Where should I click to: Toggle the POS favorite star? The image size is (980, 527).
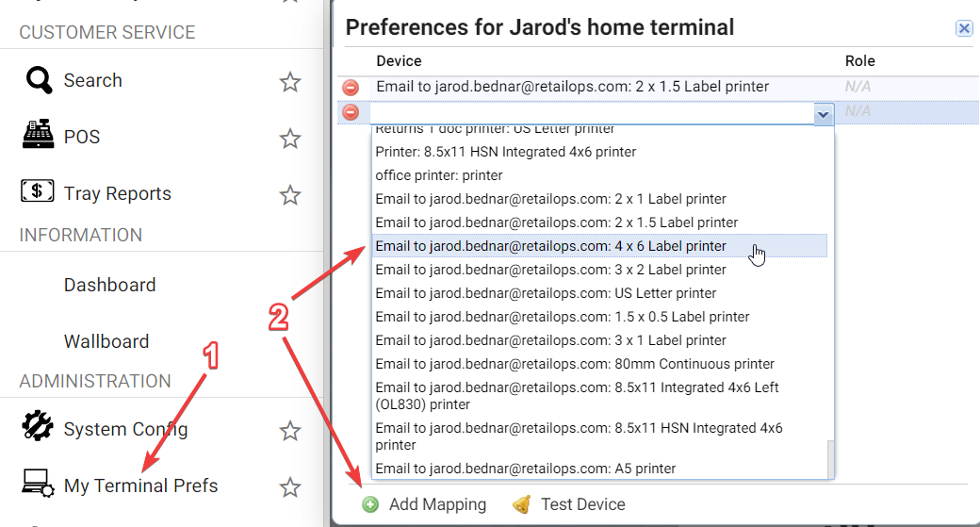point(289,139)
